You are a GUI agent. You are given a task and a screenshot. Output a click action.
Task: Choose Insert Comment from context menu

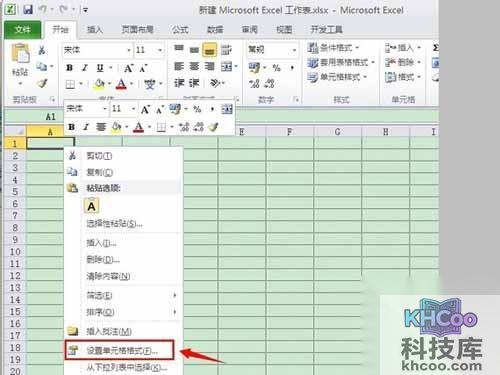point(123,331)
